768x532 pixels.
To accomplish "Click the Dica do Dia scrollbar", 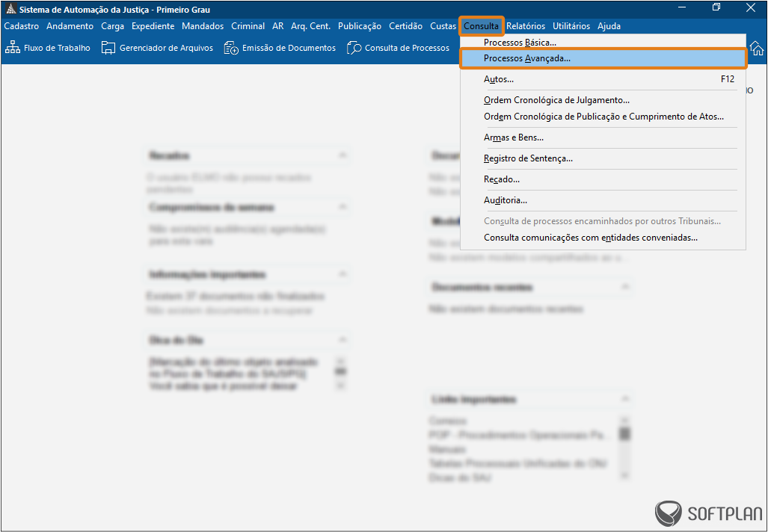I will (x=340, y=374).
